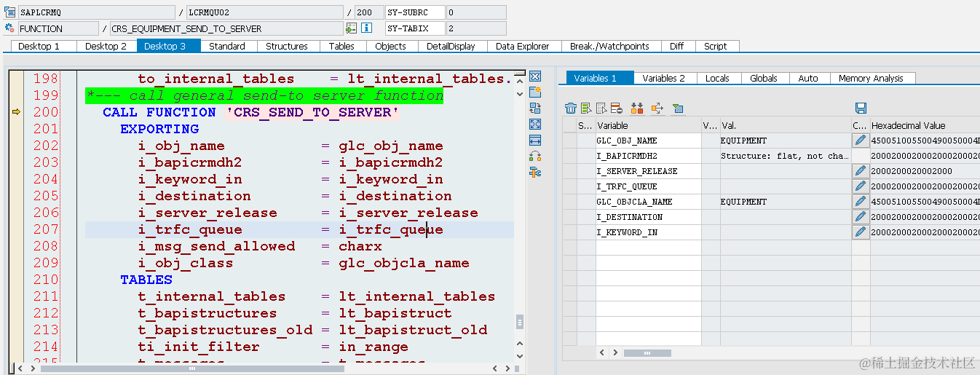
Task: Click the 'Structure: flat, not cha…' value cell
Action: [785, 155]
